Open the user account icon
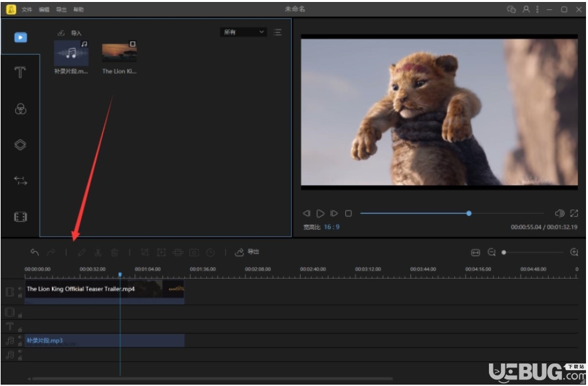The width and height of the screenshot is (588, 386). (x=526, y=9)
